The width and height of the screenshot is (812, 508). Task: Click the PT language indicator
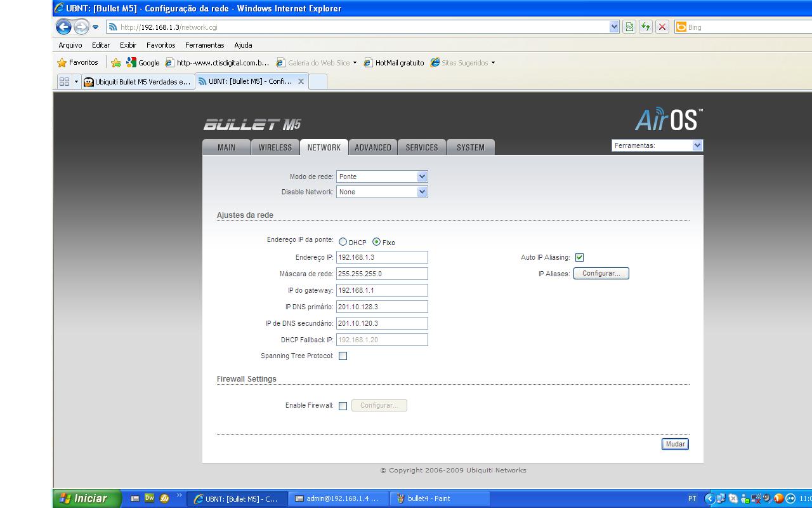coord(692,498)
